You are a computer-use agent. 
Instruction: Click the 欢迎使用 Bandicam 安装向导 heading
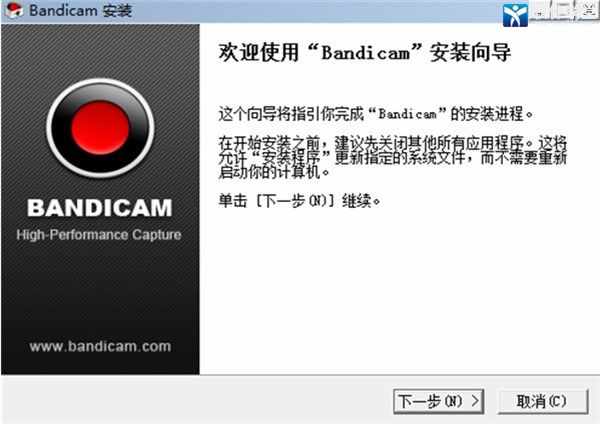click(x=365, y=52)
